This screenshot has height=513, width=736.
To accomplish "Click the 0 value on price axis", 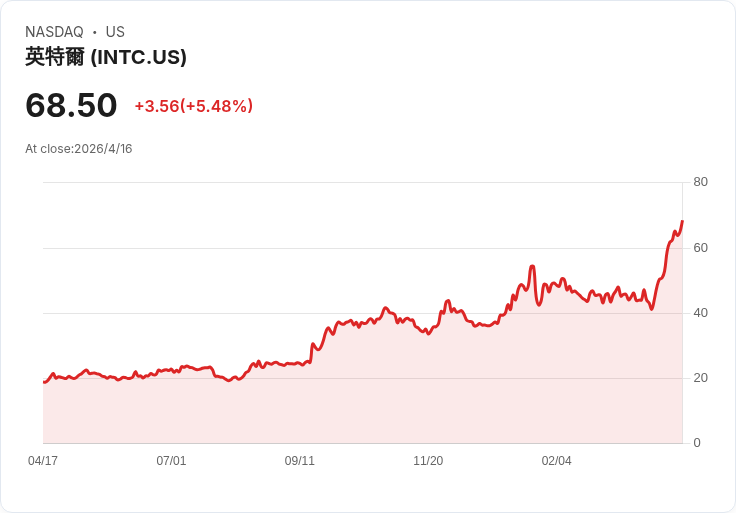I will point(697,443).
